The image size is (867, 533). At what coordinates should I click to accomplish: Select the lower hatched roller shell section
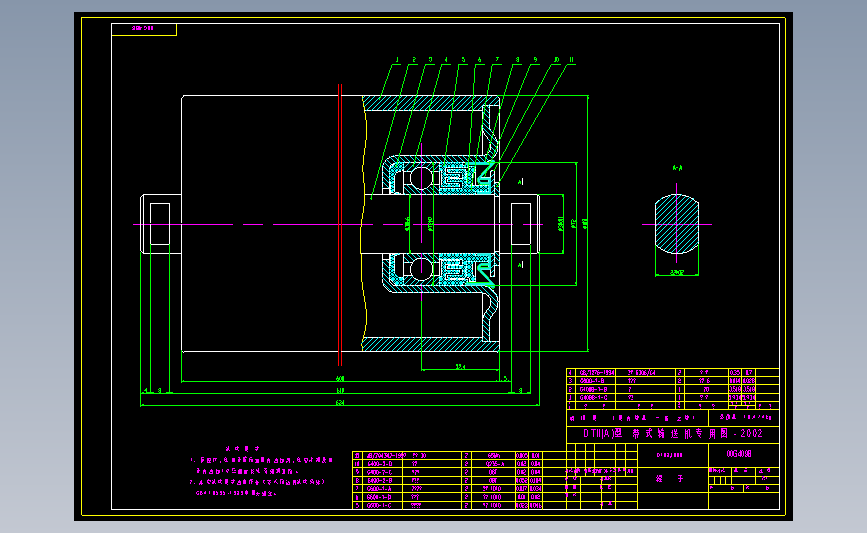click(x=431, y=344)
